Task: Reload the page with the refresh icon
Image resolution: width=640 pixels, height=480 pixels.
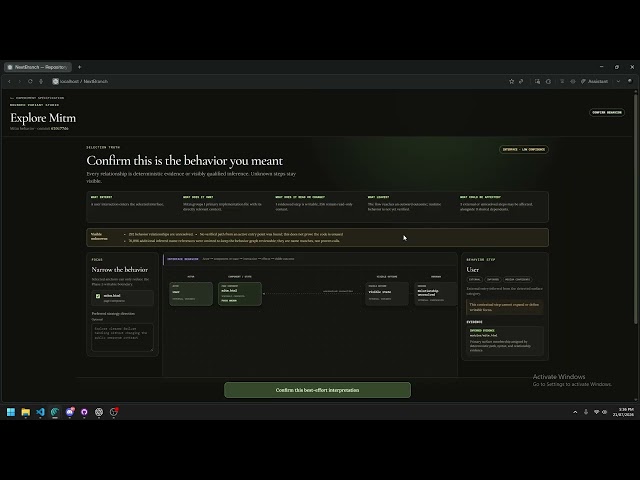Action: coord(30,81)
